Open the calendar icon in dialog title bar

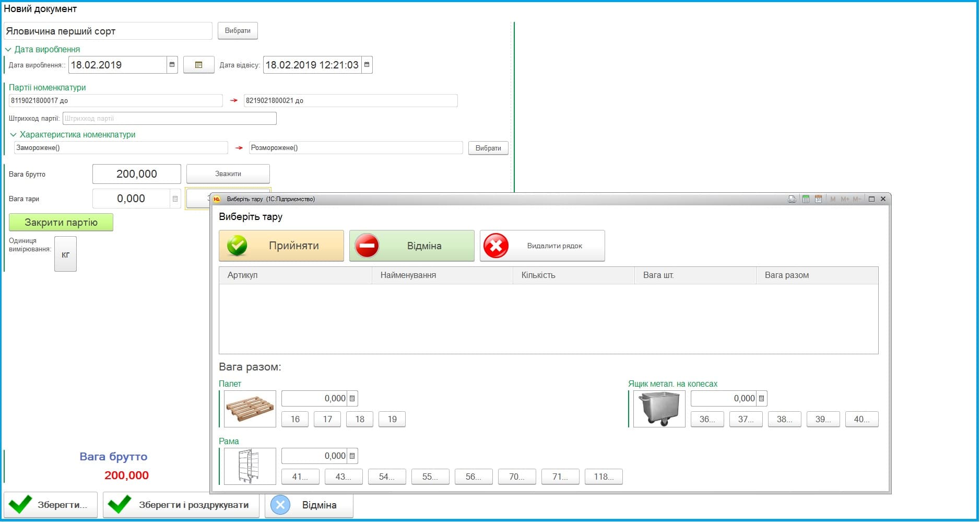818,199
